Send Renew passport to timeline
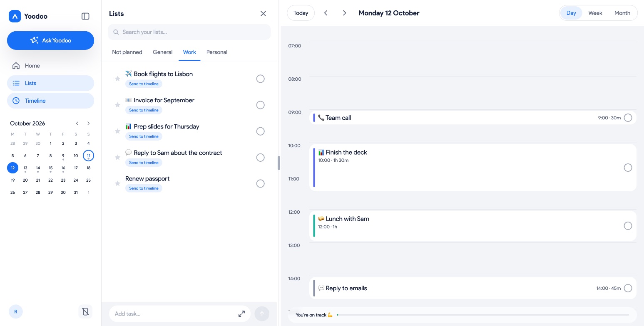Image resolution: width=644 pixels, height=326 pixels. 144,188
